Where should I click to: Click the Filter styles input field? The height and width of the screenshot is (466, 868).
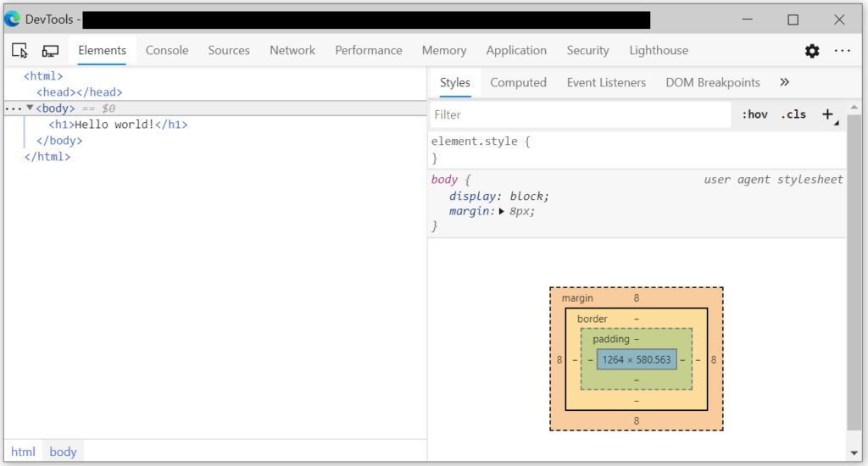point(581,114)
